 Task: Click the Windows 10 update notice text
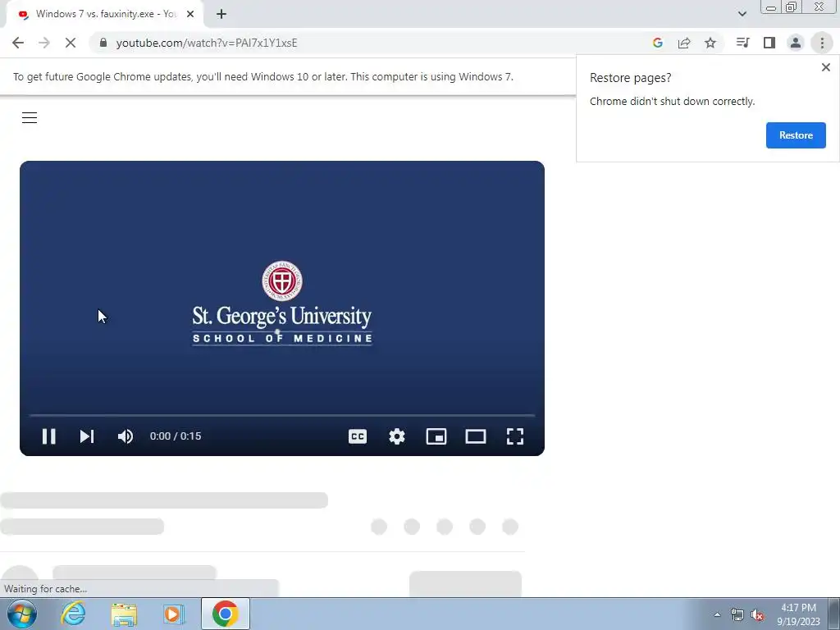coord(263,76)
